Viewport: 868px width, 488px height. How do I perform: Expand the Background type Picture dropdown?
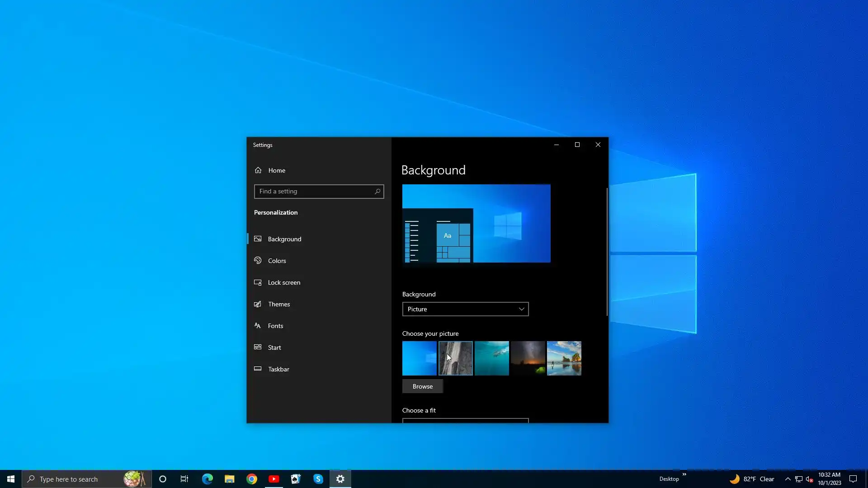click(465, 309)
